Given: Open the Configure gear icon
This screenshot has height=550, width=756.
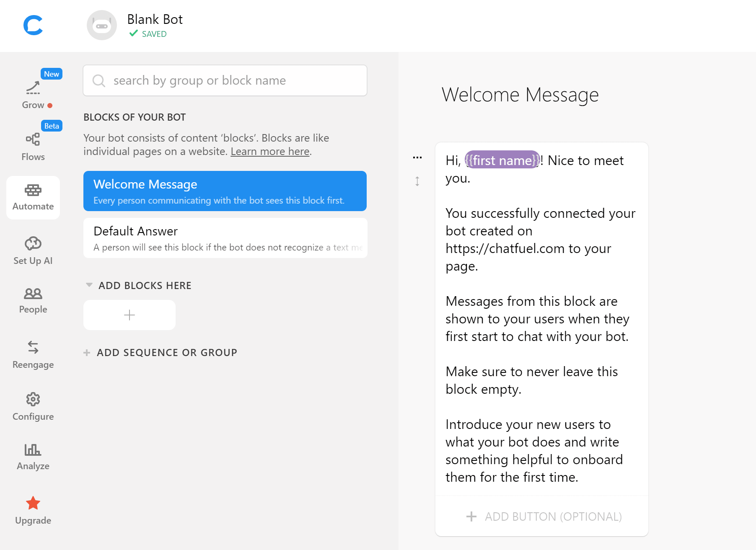Looking at the screenshot, I should point(33,399).
